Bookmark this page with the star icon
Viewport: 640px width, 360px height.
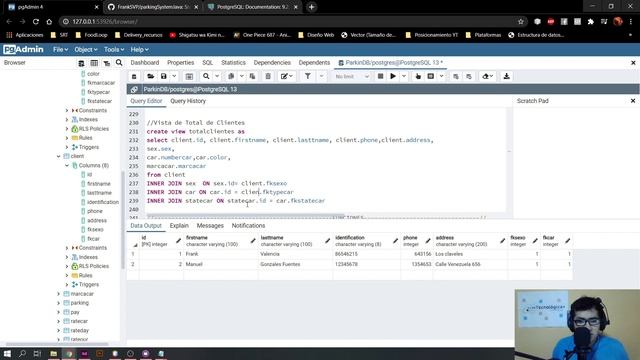pyautogui.click(x=520, y=22)
